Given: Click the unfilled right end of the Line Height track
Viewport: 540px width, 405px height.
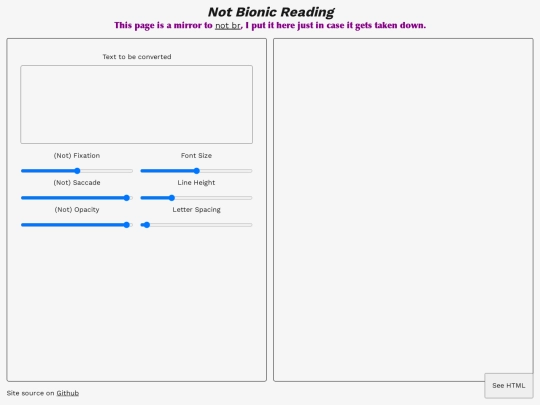Looking at the screenshot, I should coord(214,198).
